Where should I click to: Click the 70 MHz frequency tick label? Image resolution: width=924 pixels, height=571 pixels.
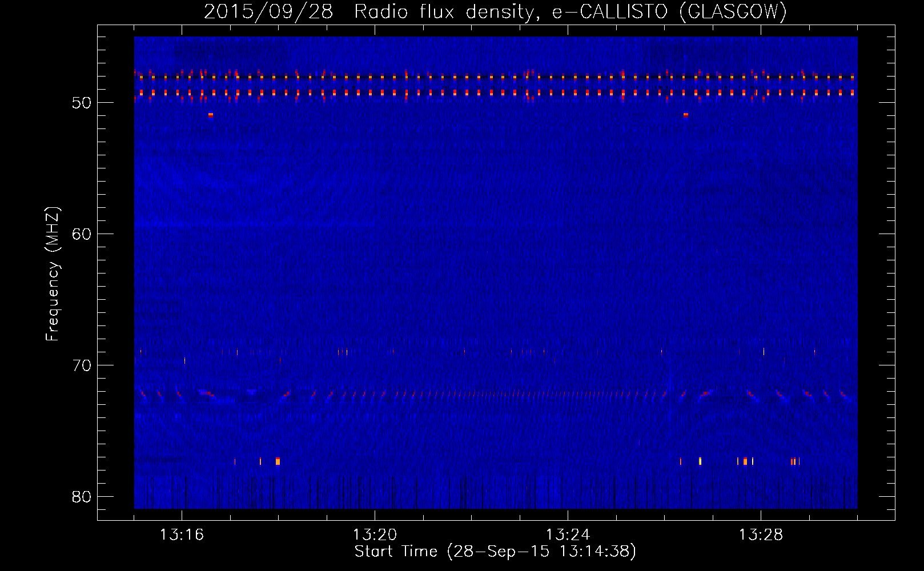point(82,365)
